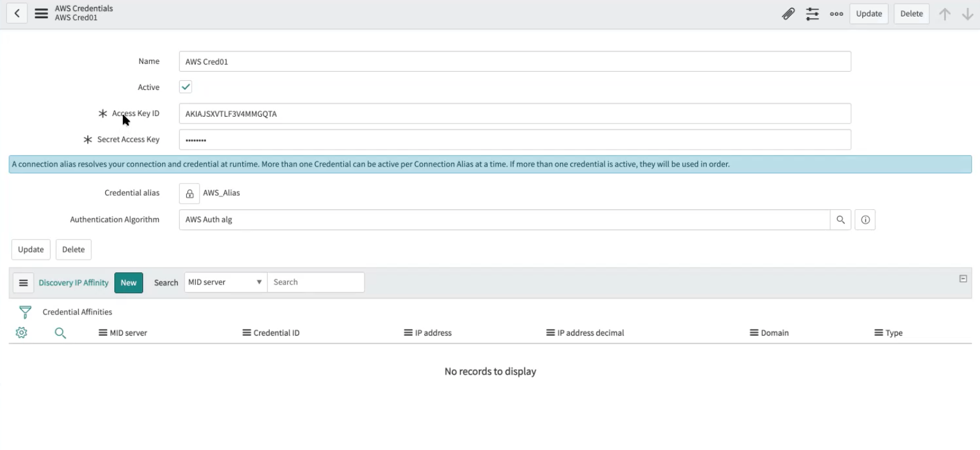This screenshot has height=450, width=980.
Task: Click Delete button in the header
Action: [911, 13]
